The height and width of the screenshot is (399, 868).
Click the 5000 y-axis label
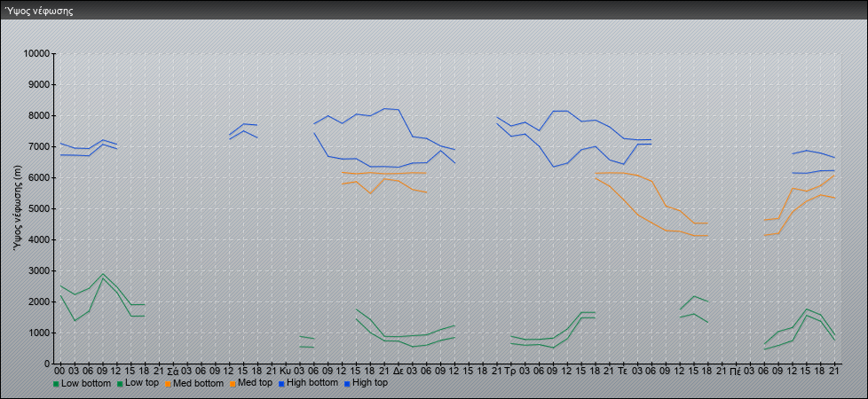coord(39,208)
